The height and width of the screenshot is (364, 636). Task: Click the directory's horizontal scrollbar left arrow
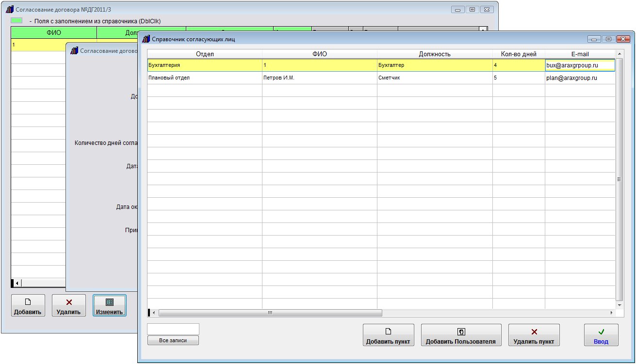(x=154, y=313)
